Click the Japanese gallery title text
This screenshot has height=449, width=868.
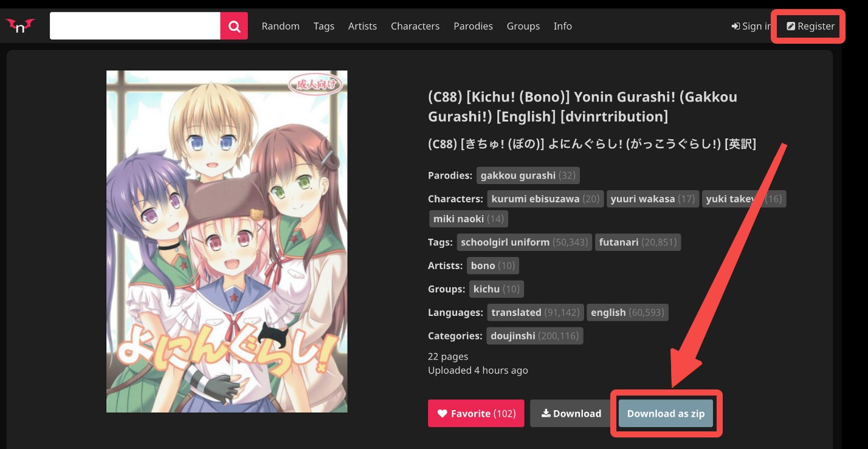(592, 144)
